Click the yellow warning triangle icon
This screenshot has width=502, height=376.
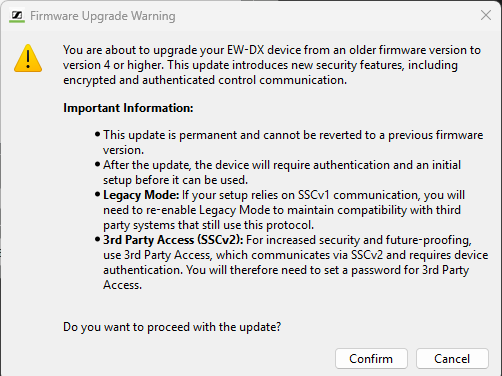[x=28, y=58]
